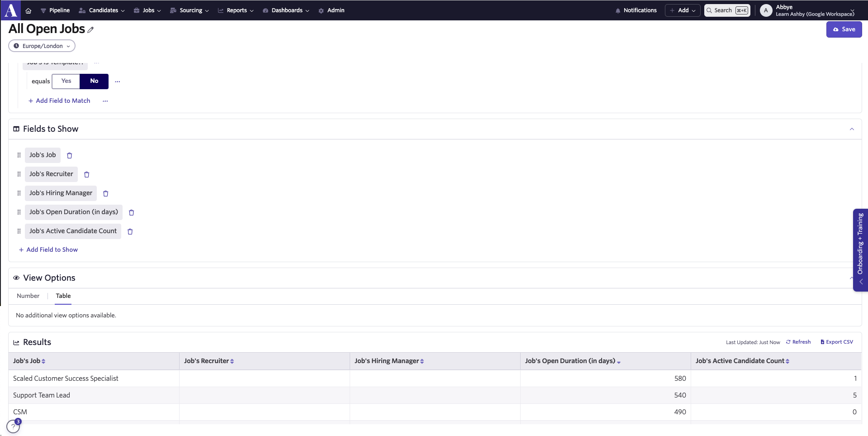Sort results by Job's Recruiter column
Viewport: 868px width, 436px height.
tap(209, 361)
